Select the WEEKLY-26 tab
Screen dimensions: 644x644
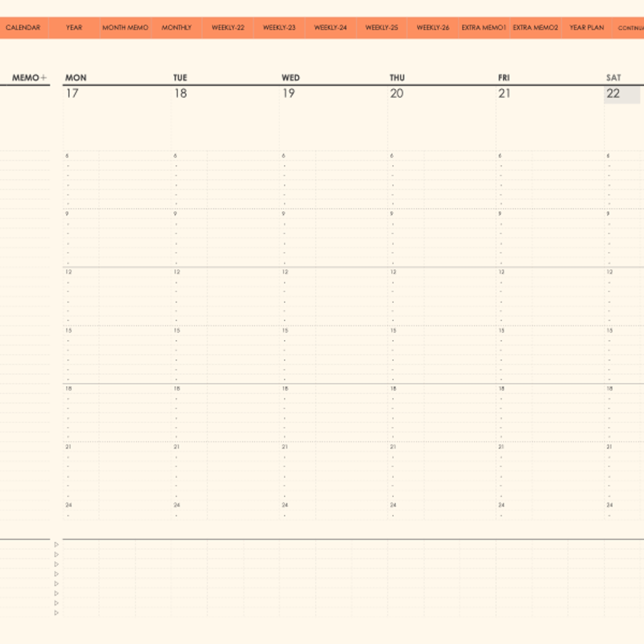click(x=433, y=27)
